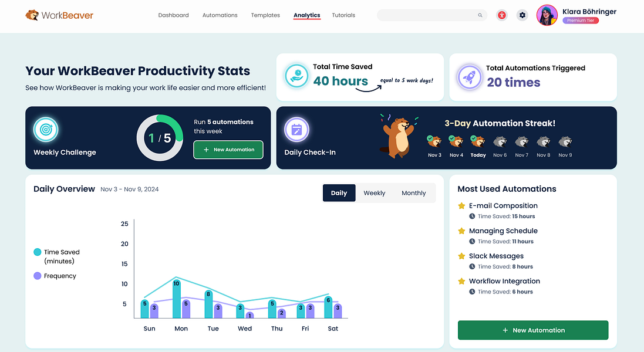Screen dimensions: 644x352
Task: Switch to the Templates tab
Action: 265,15
